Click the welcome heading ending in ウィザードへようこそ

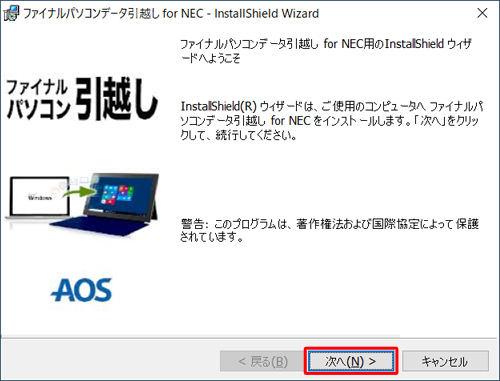click(x=326, y=51)
